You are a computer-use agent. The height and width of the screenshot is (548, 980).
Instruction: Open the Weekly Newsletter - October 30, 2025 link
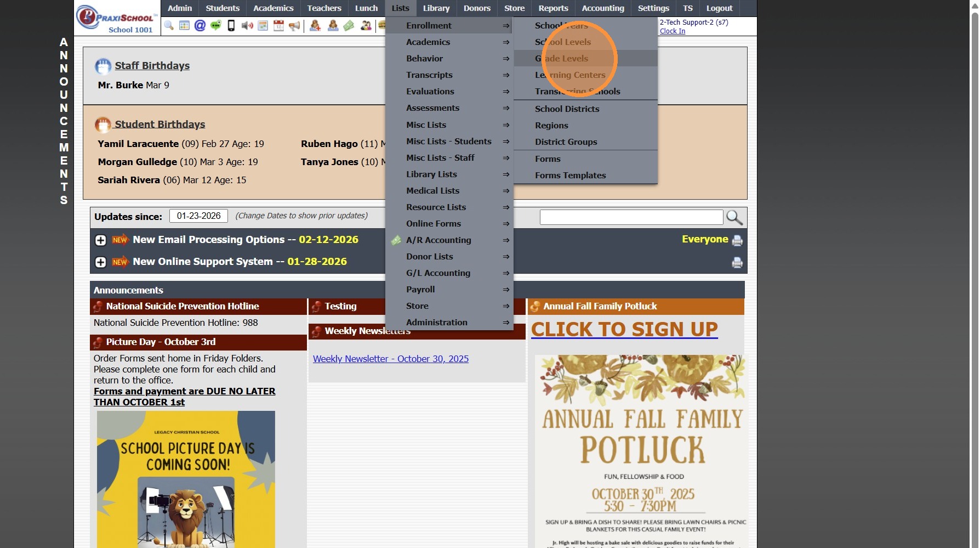391,359
